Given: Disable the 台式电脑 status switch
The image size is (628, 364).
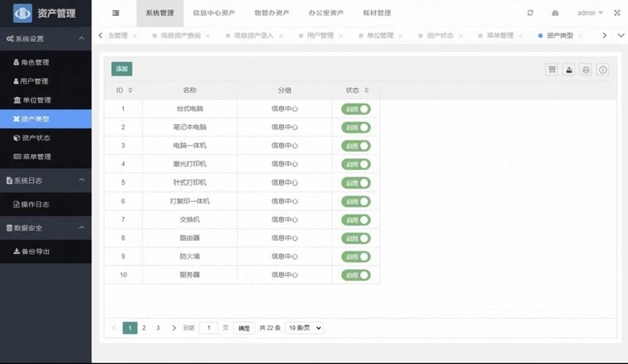Looking at the screenshot, I should [x=355, y=109].
